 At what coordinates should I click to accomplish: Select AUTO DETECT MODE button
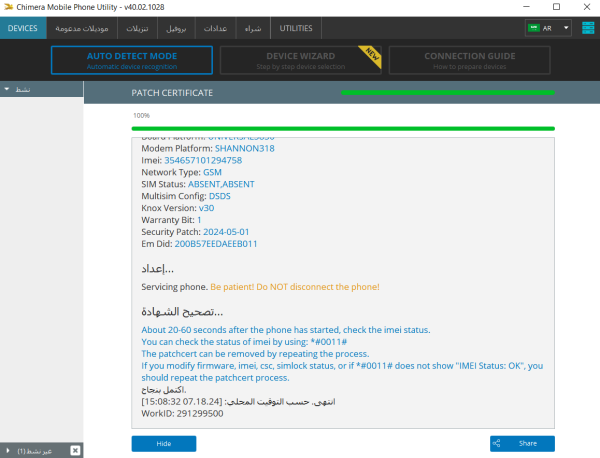pos(132,60)
